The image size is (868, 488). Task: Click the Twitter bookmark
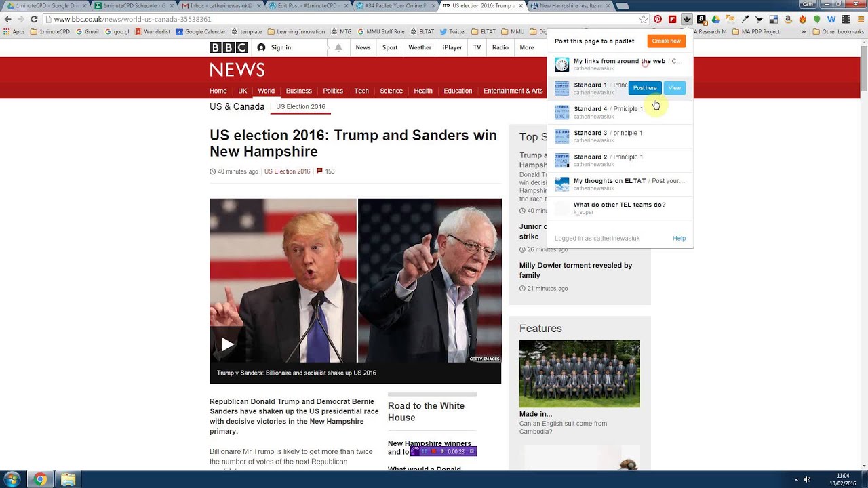(x=453, y=31)
